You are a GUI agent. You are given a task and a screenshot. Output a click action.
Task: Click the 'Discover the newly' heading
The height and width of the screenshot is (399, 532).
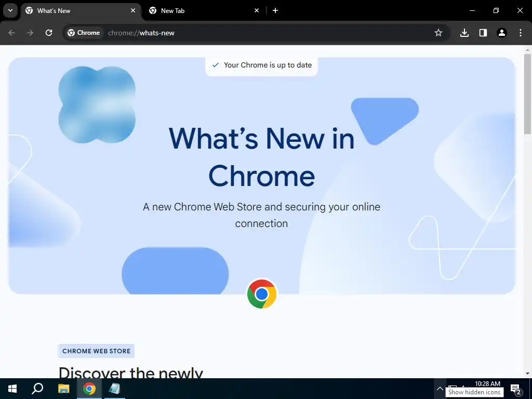[131, 372]
